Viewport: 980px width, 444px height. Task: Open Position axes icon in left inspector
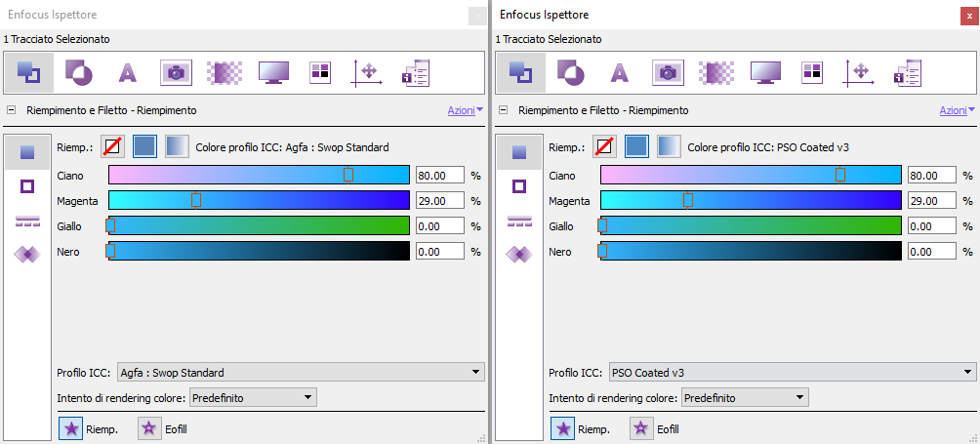(366, 72)
